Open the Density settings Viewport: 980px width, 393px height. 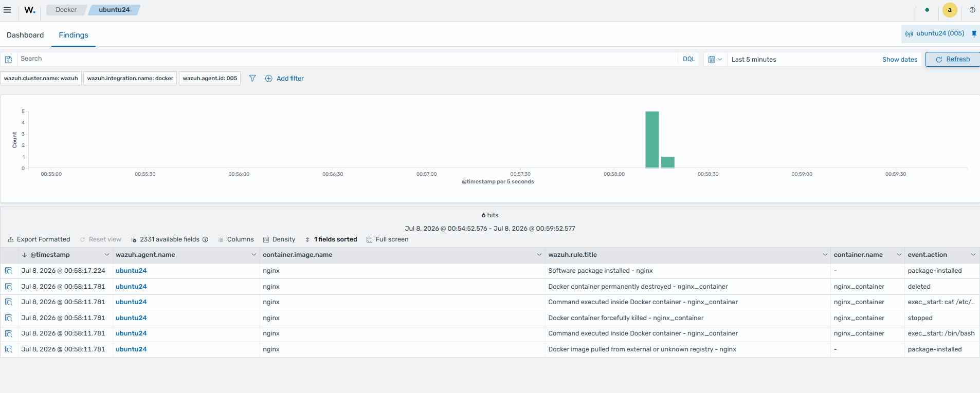(279, 239)
